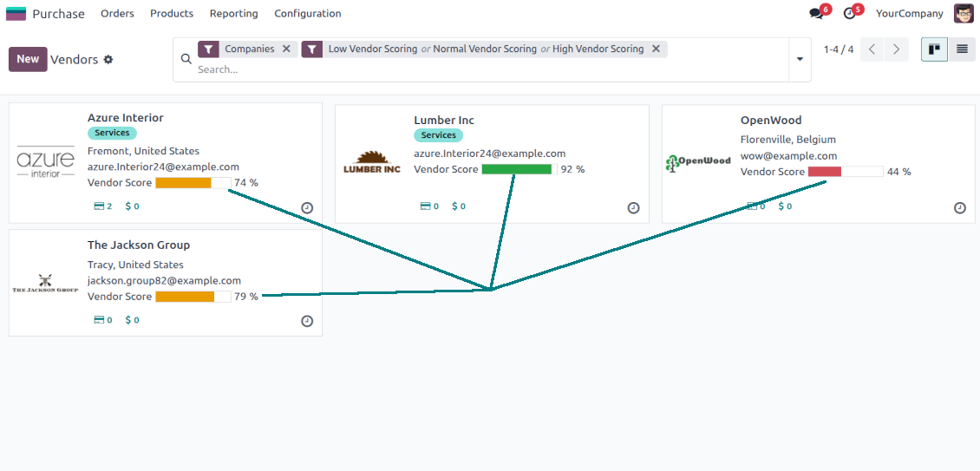The height and width of the screenshot is (471, 980).
Task: Open the Reporting menu
Action: click(234, 13)
